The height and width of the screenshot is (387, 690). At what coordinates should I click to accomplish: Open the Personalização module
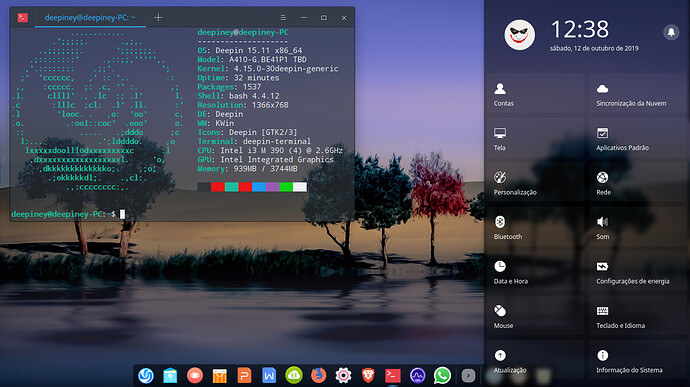point(535,183)
